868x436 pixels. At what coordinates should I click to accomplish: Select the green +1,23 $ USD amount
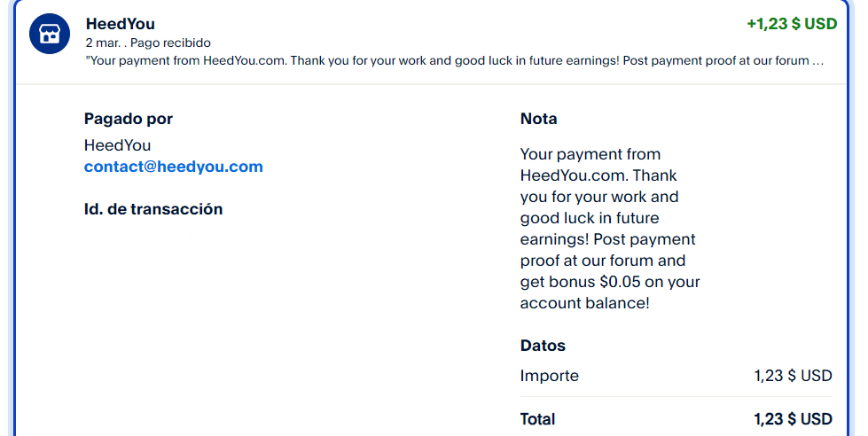[791, 24]
